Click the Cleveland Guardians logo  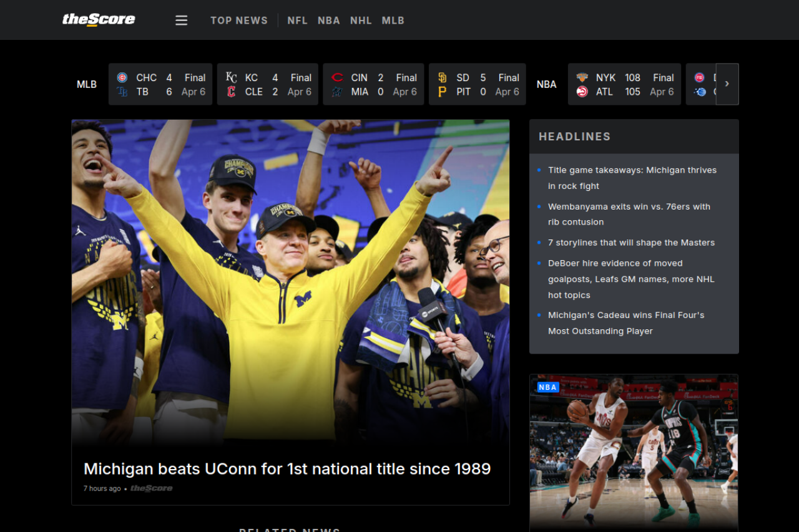[230, 91]
